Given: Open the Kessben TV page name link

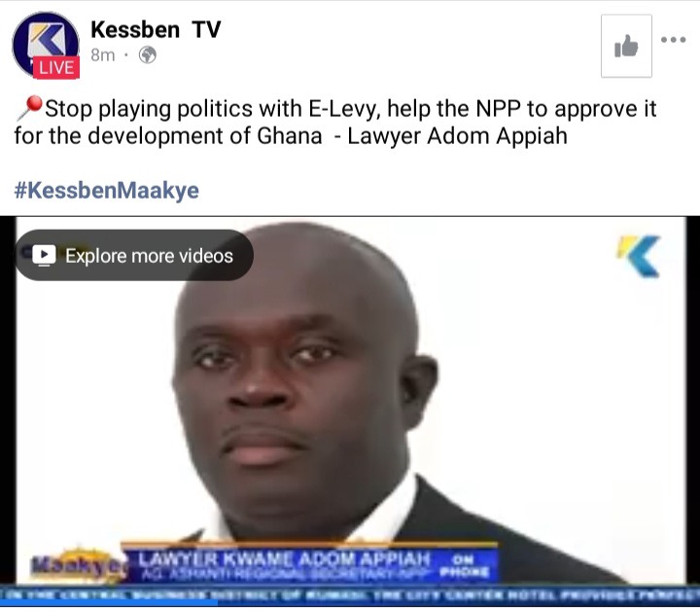Looking at the screenshot, I should (x=156, y=30).
